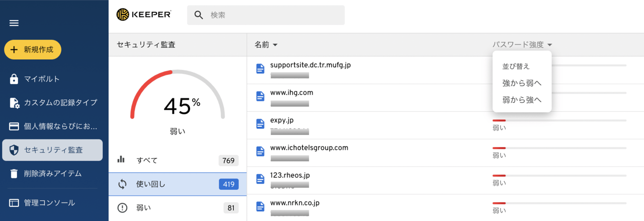Image resolution: width=644 pixels, height=221 pixels.
Task: Click the セキュリティ監査 panel heading
Action: [x=146, y=45]
